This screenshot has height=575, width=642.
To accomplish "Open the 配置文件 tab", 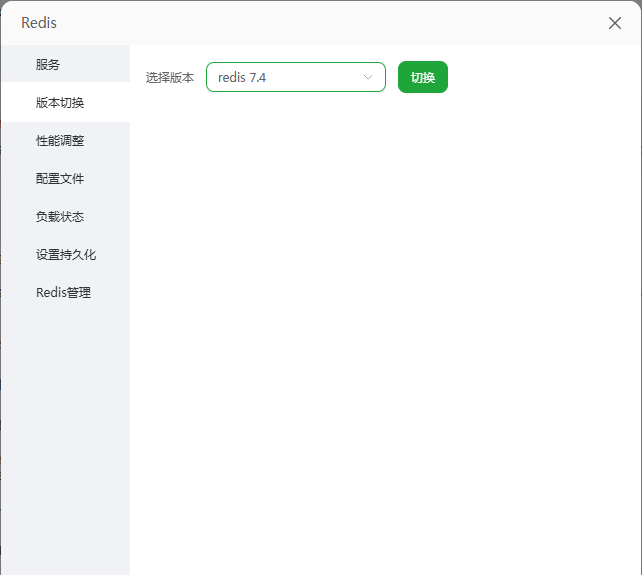I will [x=66, y=179].
